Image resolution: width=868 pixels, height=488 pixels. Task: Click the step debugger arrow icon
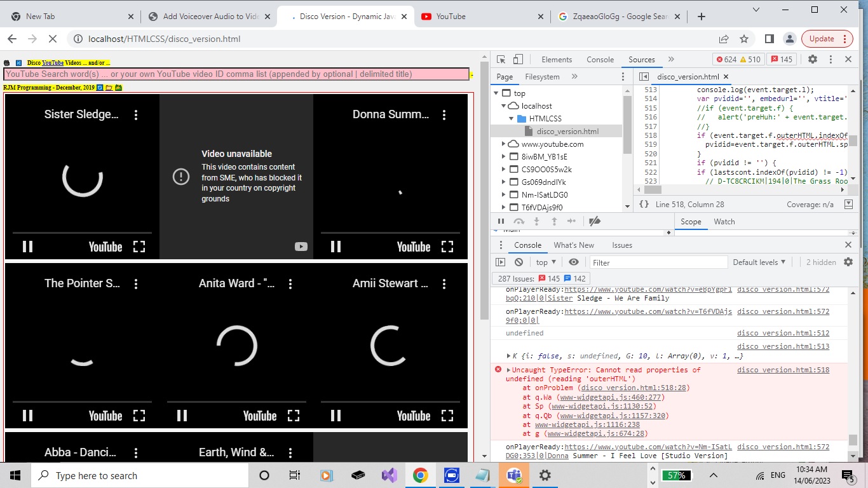coord(571,221)
